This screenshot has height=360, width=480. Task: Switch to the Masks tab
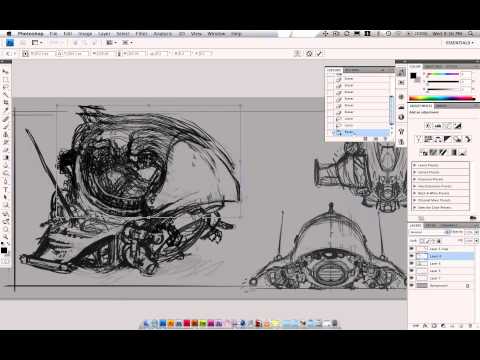click(x=442, y=106)
